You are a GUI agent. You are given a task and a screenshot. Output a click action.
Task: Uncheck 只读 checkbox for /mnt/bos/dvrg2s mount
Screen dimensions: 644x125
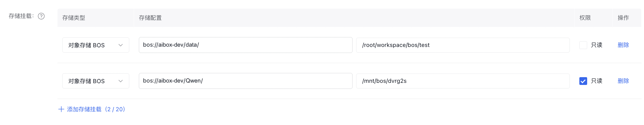pos(583,81)
